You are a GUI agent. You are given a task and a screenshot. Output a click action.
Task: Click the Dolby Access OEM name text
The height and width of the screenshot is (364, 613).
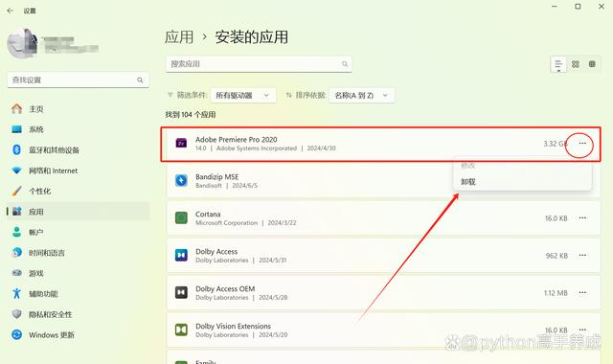point(225,289)
